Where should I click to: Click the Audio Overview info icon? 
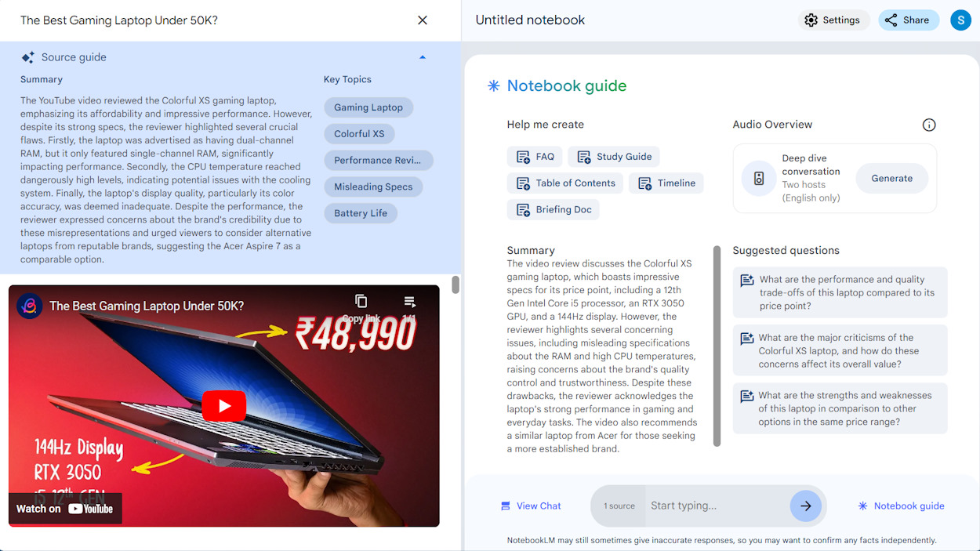tap(929, 125)
